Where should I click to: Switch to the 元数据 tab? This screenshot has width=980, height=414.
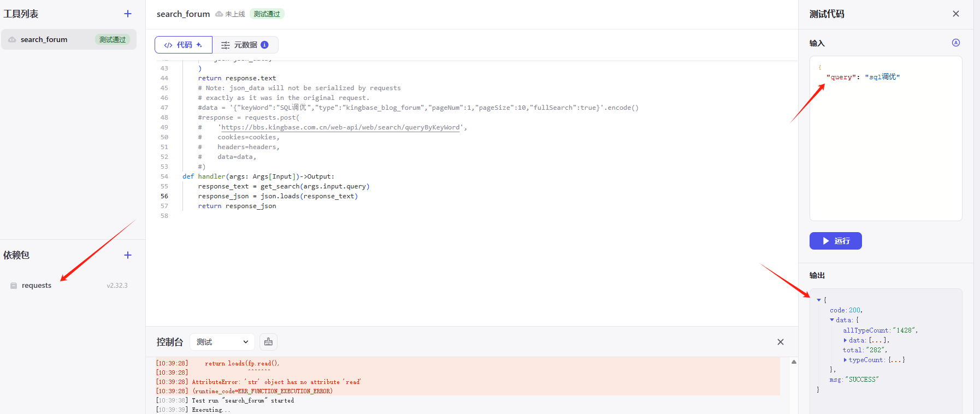[245, 45]
